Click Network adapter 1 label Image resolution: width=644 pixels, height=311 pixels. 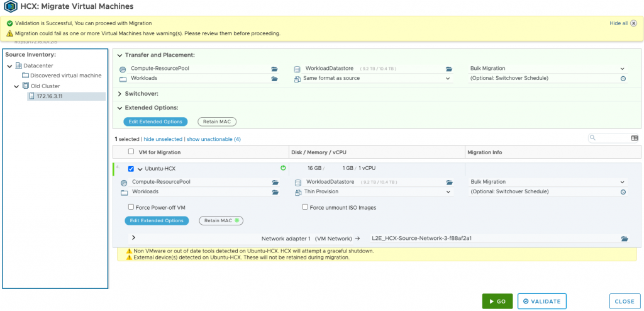tap(286, 239)
